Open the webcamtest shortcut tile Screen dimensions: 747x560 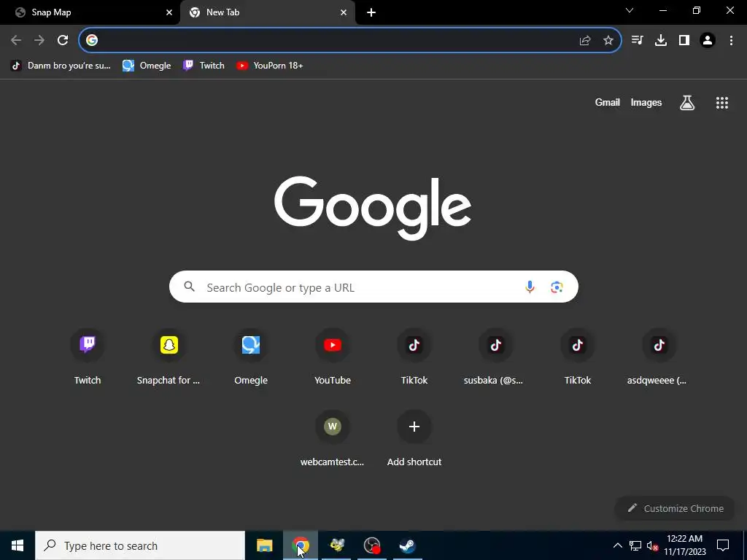pyautogui.click(x=333, y=439)
